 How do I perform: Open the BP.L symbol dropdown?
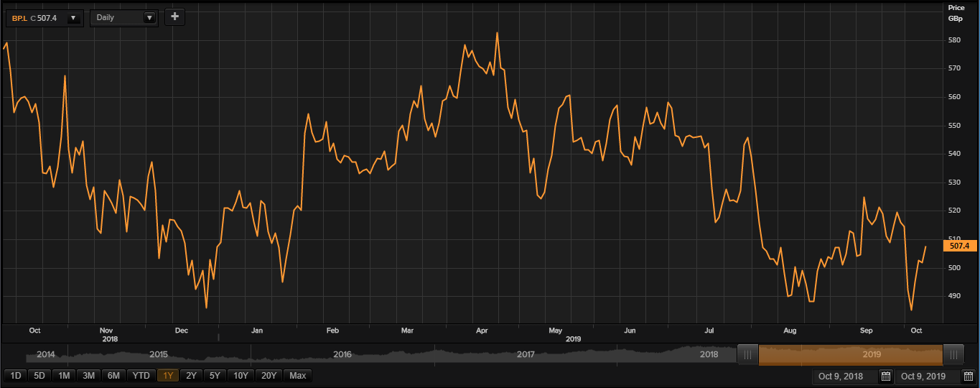(x=73, y=18)
